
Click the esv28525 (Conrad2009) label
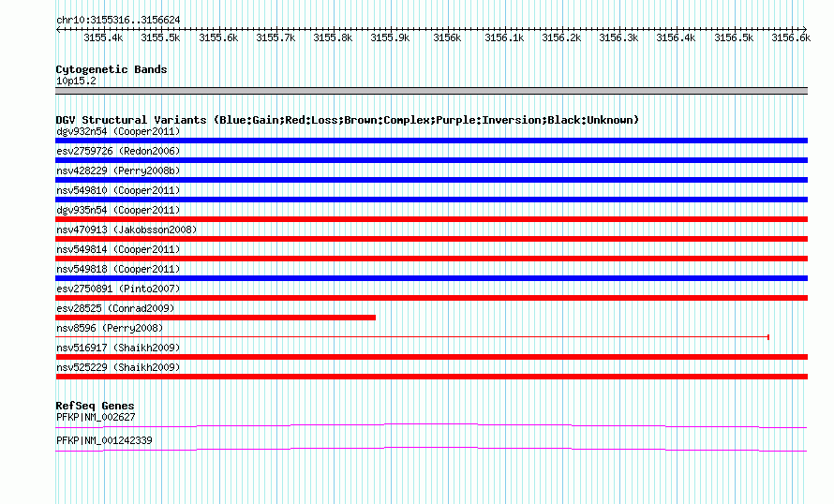pyautogui.click(x=115, y=308)
